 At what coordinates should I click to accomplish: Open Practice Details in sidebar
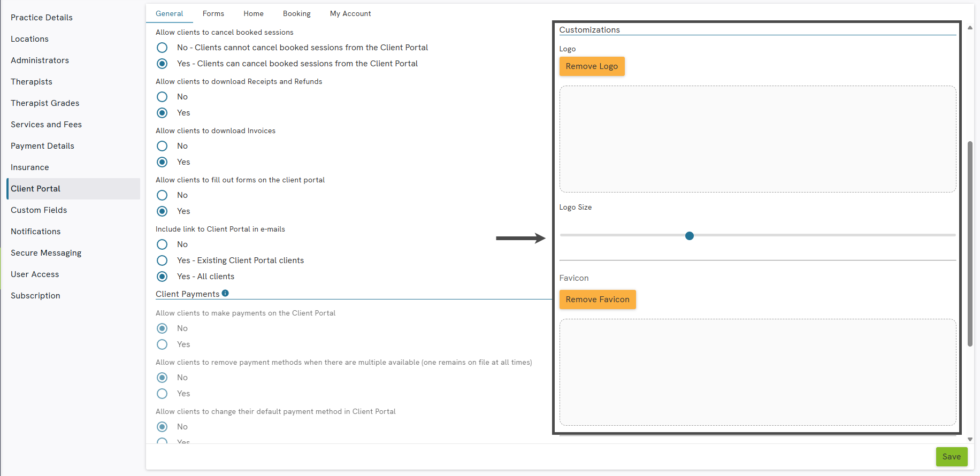coord(73,18)
